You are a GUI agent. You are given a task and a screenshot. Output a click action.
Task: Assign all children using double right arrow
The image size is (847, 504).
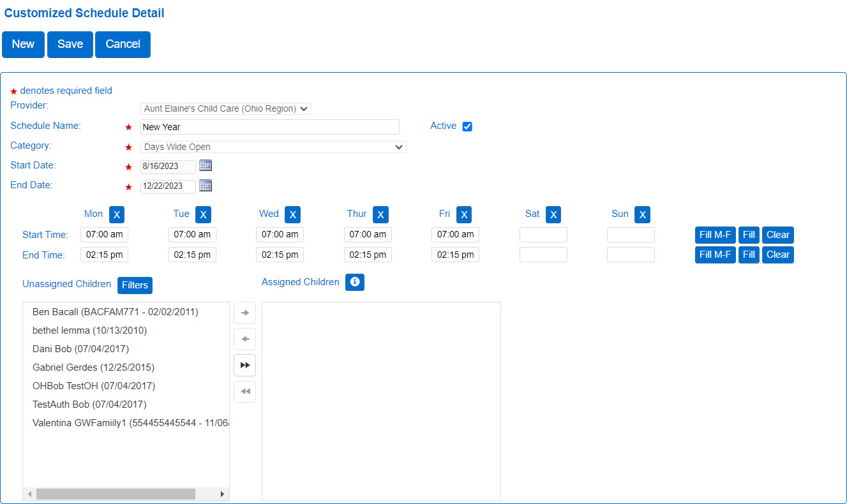[x=244, y=365]
